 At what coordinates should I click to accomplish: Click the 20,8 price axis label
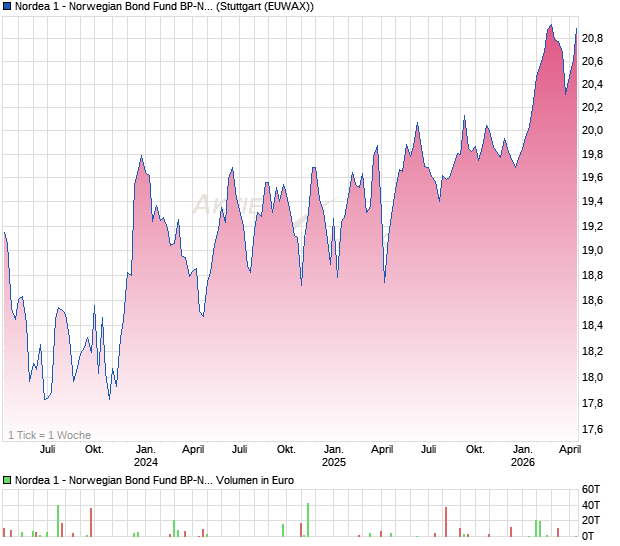coord(592,39)
